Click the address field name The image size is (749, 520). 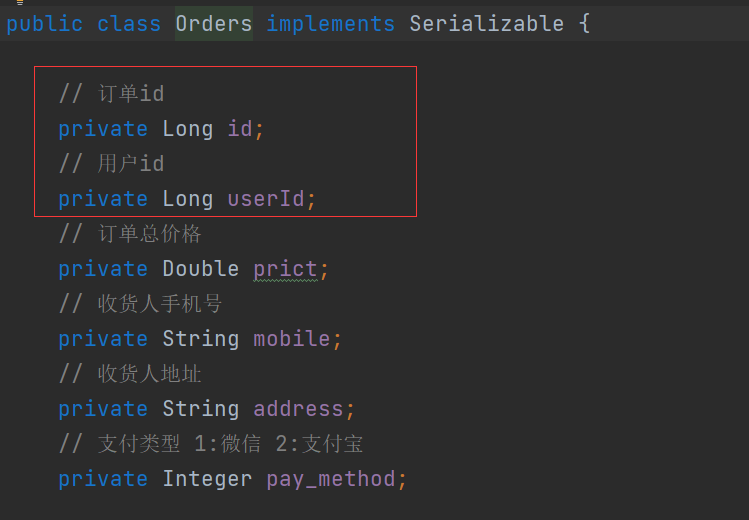[298, 409]
